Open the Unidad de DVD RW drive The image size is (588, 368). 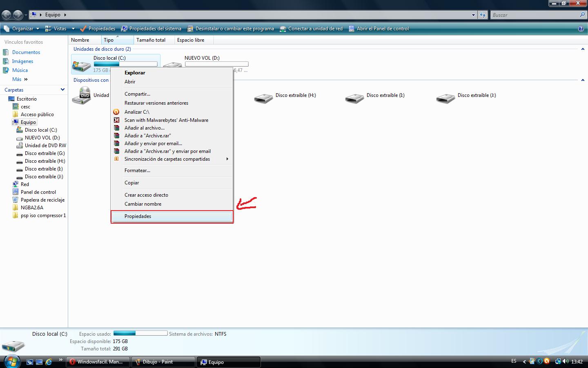pyautogui.click(x=45, y=145)
